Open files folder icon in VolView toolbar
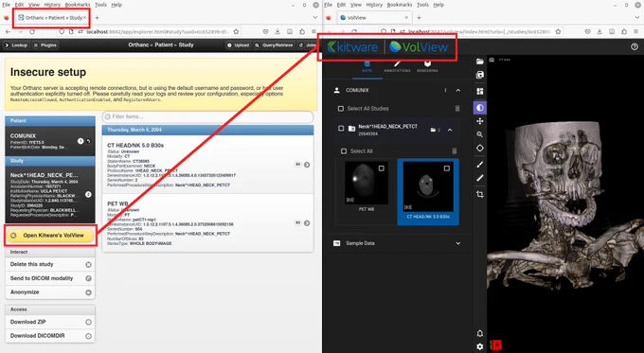Screen dimensions: 644x353 tap(480, 62)
